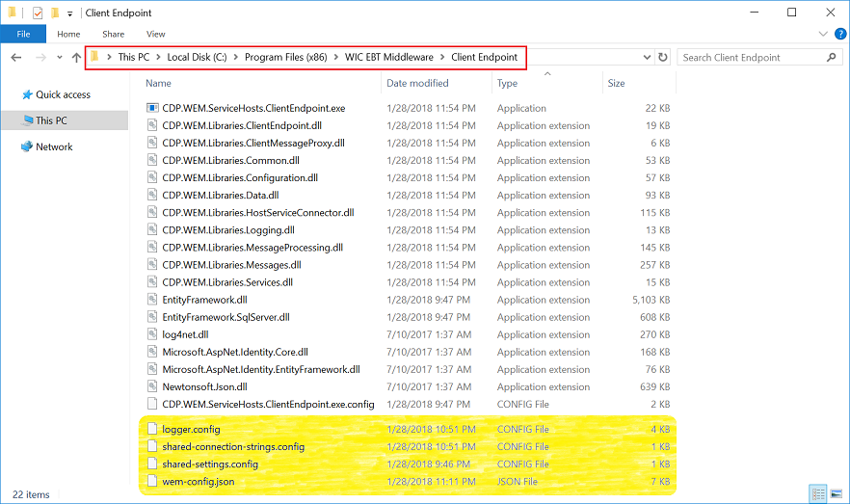This screenshot has width=850, height=504.
Task: Open the address bar history dropdown
Action: coord(647,58)
